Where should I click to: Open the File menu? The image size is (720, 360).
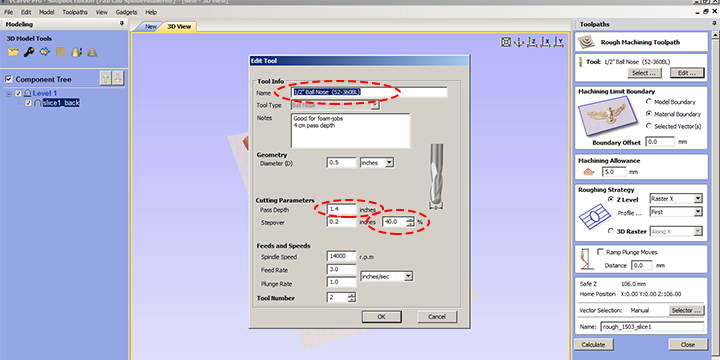pos(8,12)
